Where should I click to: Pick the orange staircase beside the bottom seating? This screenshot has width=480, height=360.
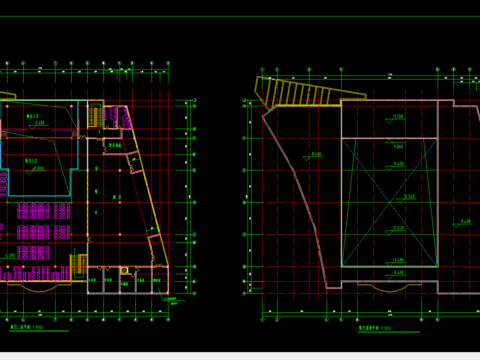pyautogui.click(x=79, y=265)
